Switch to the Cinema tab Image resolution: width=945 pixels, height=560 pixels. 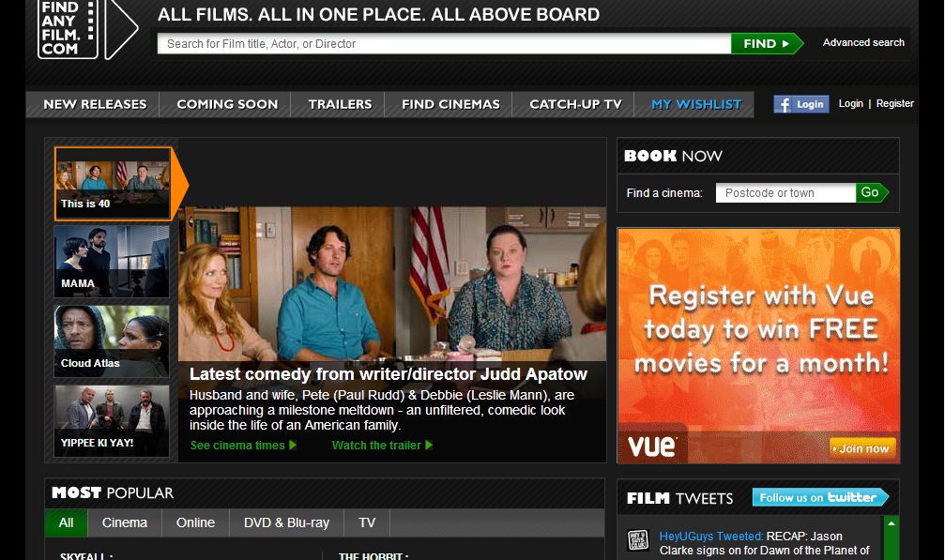coord(125,522)
